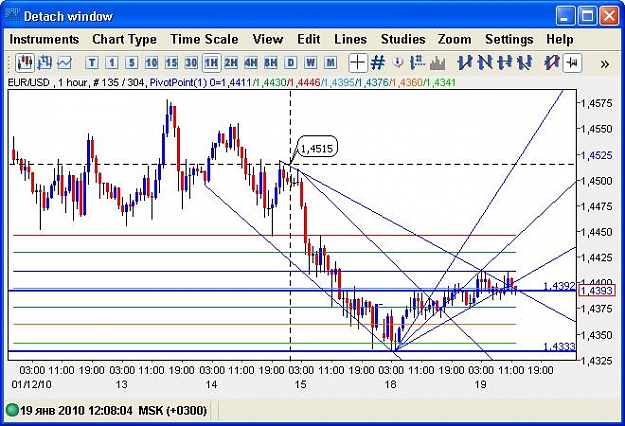The width and height of the screenshot is (625, 426).
Task: Switch to the tick (T) time scale
Action: point(92,63)
